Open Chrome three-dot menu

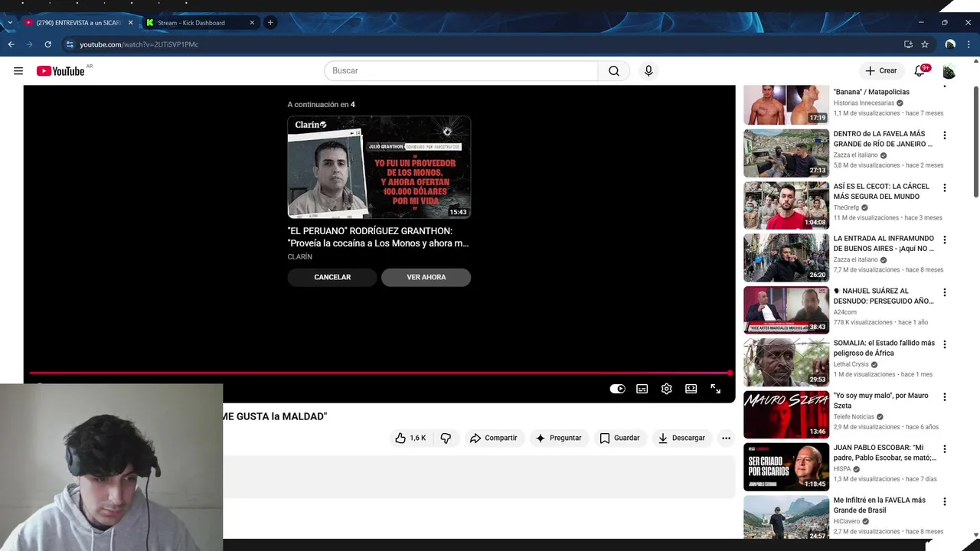click(969, 44)
